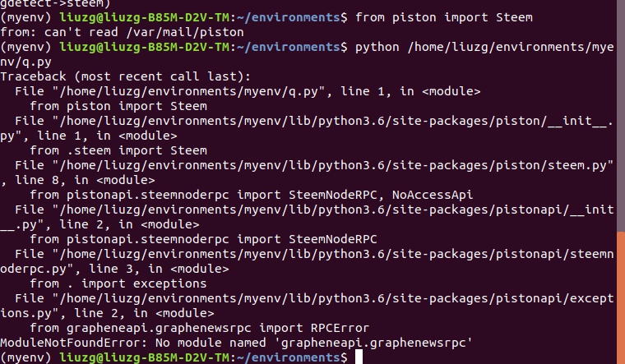Click the terminal cursor block at the last prompt
This screenshot has width=625, height=364.
[358, 357]
